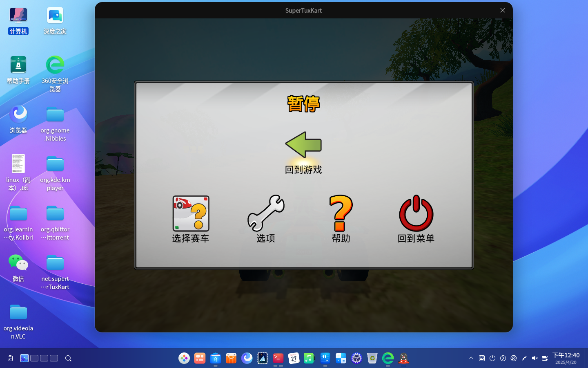Switch to the first workspace thumbnail
The width and height of the screenshot is (588, 368).
click(x=24, y=358)
